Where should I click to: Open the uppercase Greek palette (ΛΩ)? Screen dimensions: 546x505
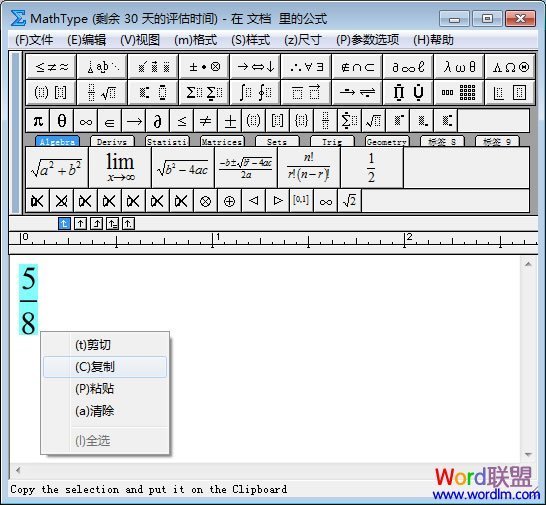click(x=510, y=67)
